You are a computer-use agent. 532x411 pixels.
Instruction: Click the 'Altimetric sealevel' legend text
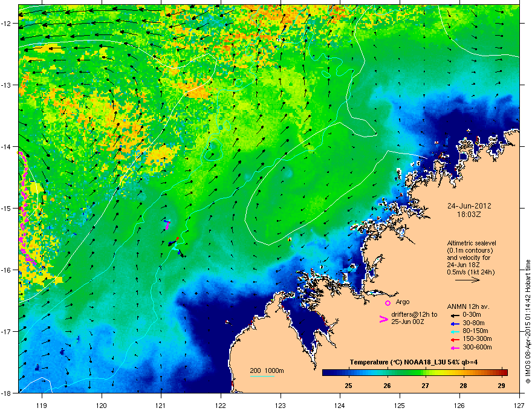click(x=472, y=243)
